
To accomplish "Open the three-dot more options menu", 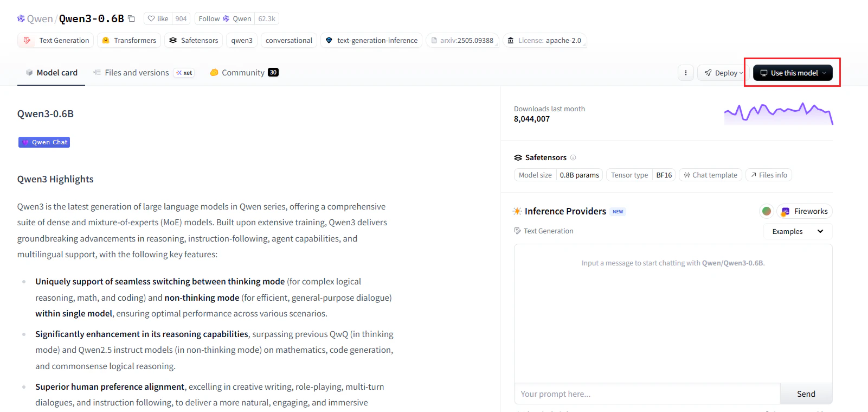I will (686, 73).
